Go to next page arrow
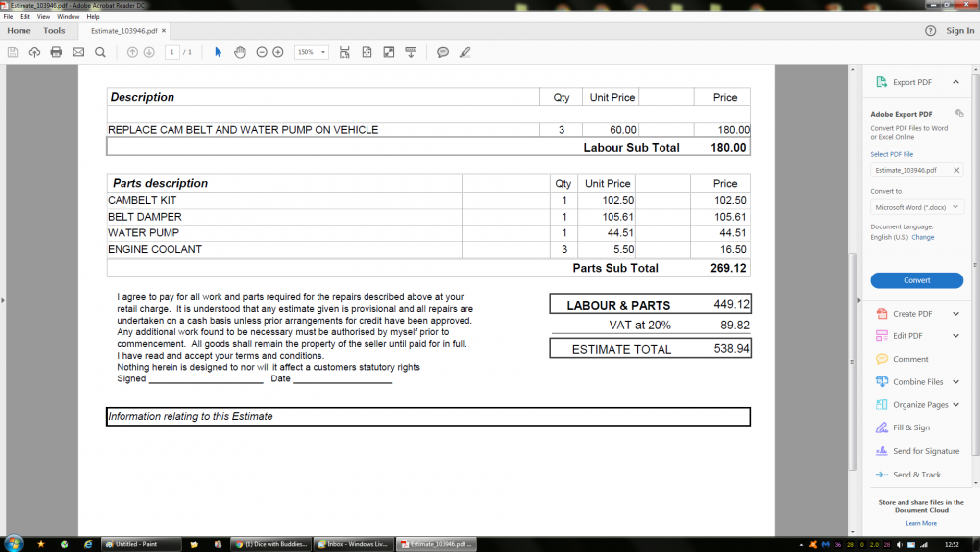980x552 pixels. click(149, 53)
